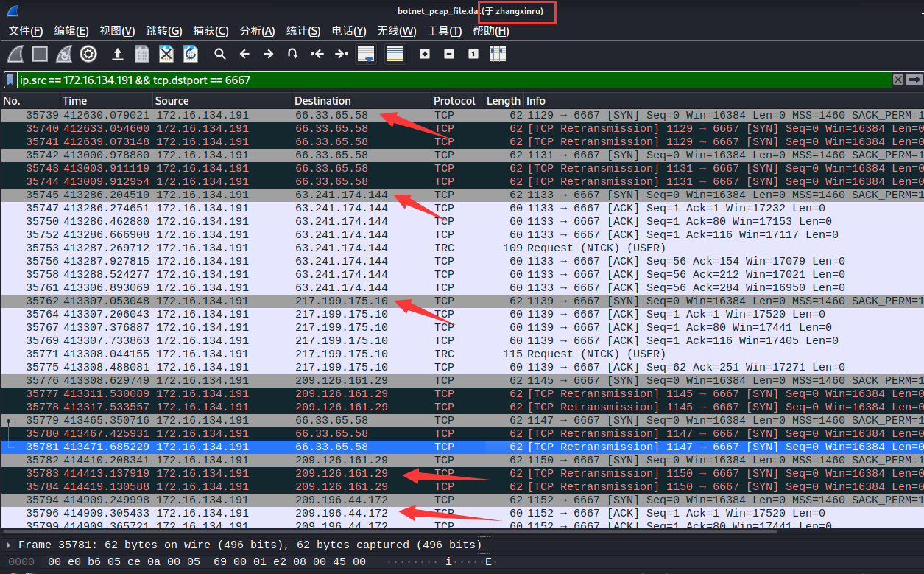Select packet 35745 SYN row
924x574 pixels.
(462, 195)
